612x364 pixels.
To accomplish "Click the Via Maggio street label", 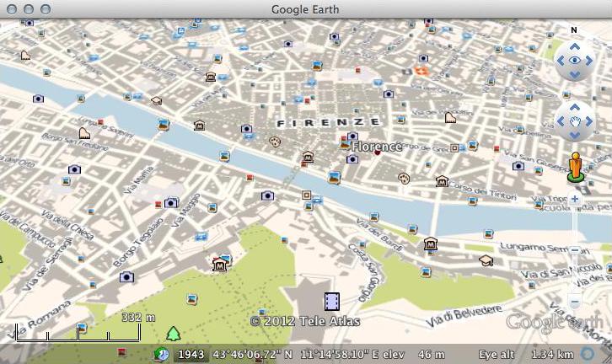I will 186,211.
